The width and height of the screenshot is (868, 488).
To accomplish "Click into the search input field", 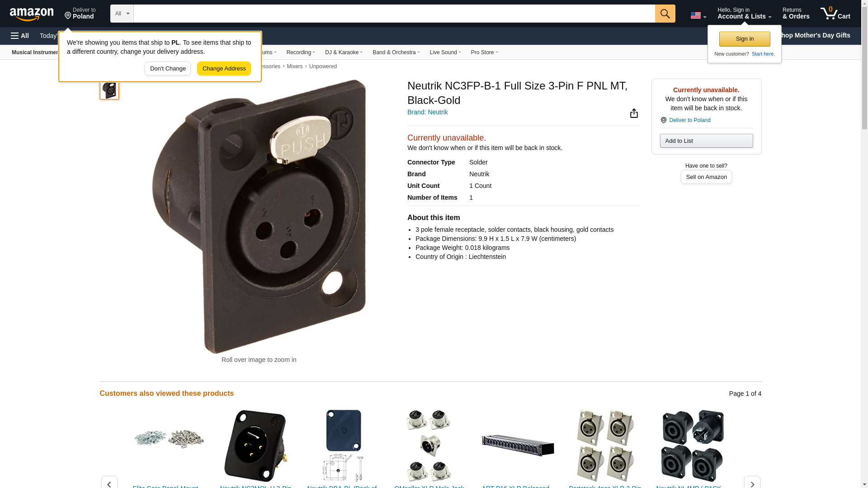I will point(394,14).
